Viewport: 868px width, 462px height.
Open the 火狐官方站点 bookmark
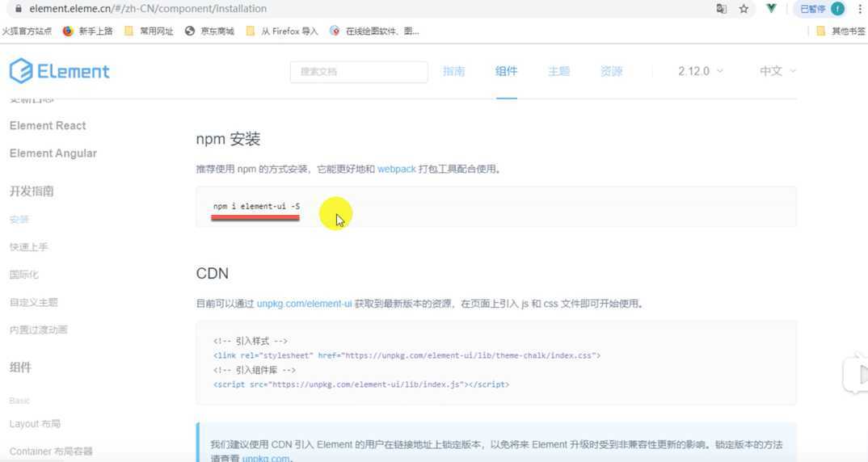(x=27, y=31)
